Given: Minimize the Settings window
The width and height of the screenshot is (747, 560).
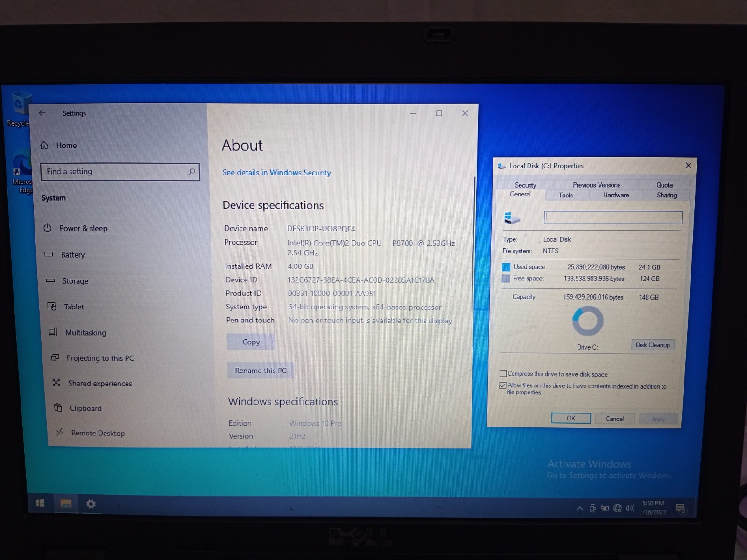Looking at the screenshot, I should pyautogui.click(x=413, y=113).
